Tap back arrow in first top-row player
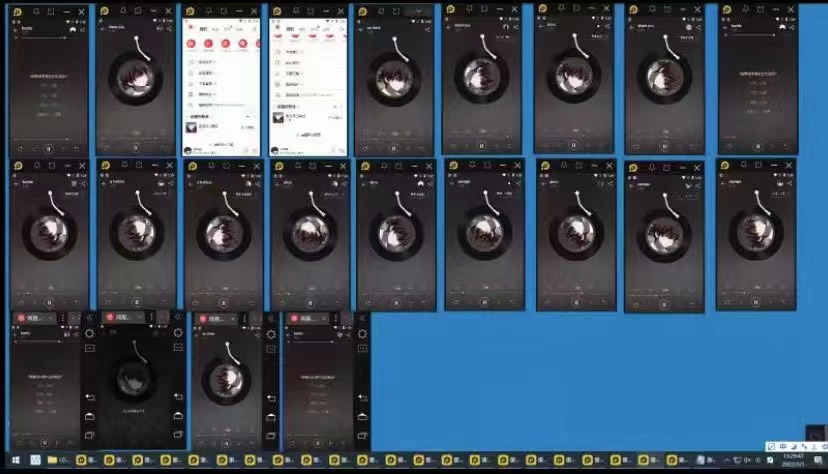Viewport: 828px width, 474px height. [x=16, y=30]
